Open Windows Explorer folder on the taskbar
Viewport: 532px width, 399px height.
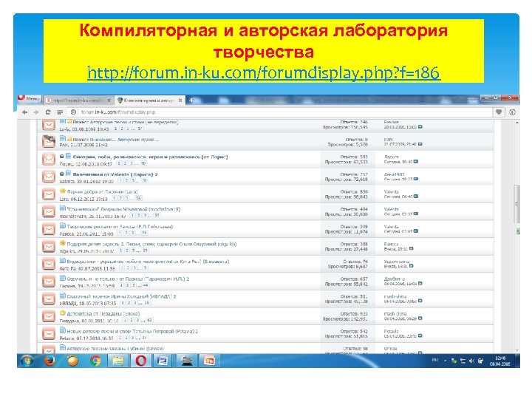coord(118,361)
